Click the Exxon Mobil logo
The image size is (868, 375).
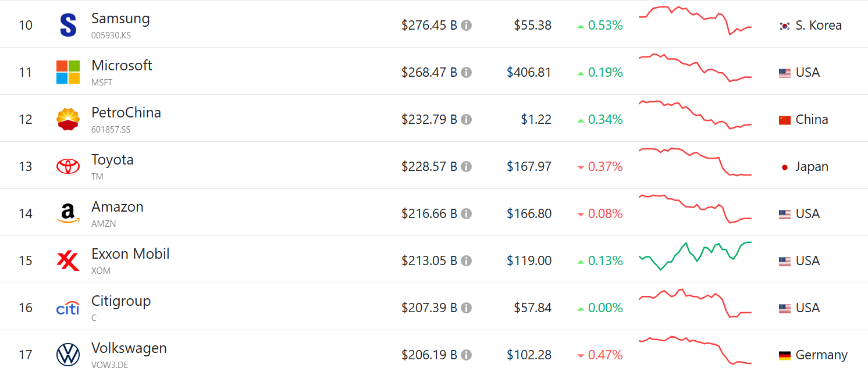[x=68, y=260]
